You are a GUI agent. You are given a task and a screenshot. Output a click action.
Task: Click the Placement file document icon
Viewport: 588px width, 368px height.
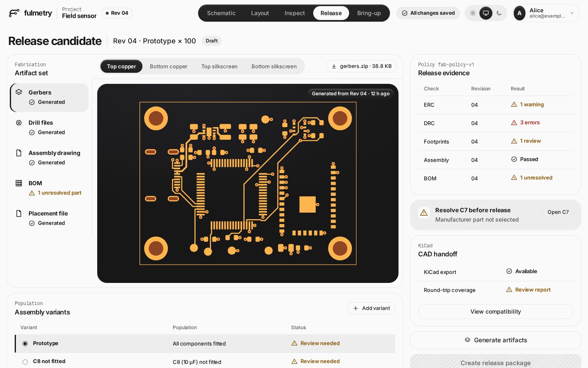[19, 213]
